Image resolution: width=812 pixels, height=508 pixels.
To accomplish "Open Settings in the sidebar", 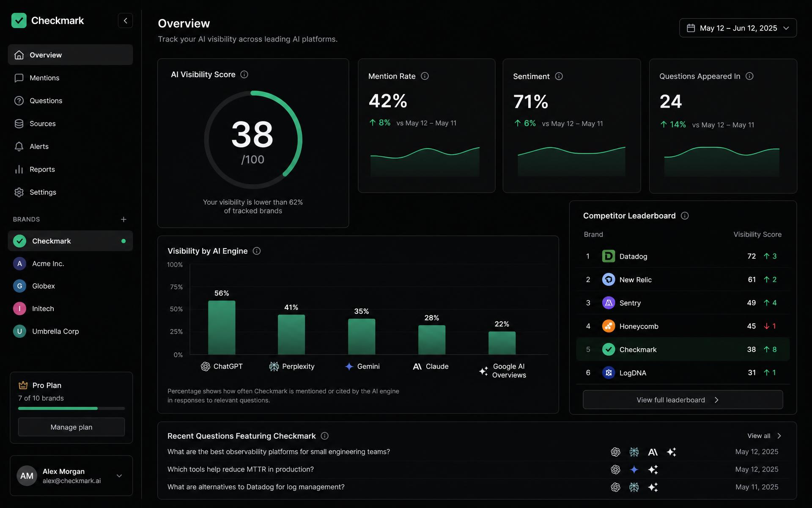I will tap(70, 192).
